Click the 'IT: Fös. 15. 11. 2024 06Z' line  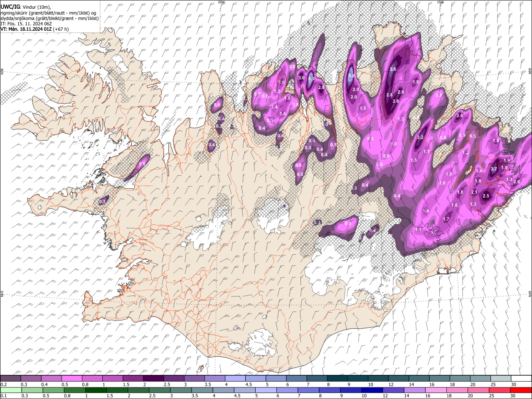click(26, 24)
